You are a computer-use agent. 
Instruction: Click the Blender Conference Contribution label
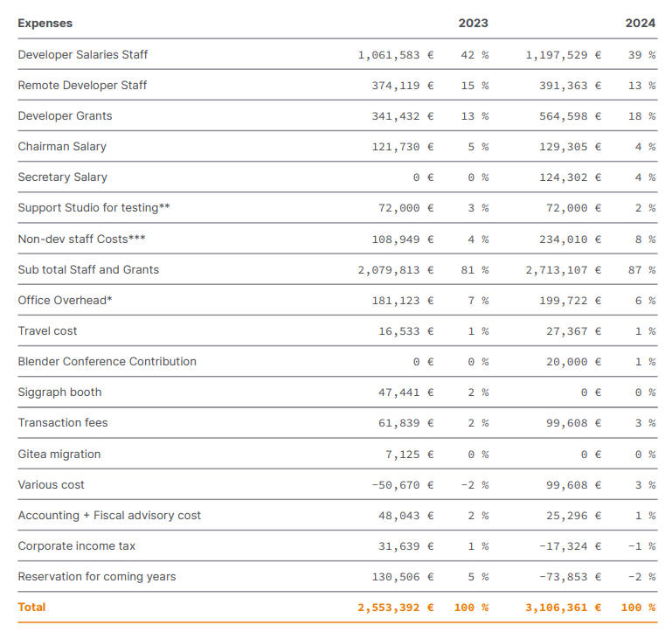(x=107, y=362)
